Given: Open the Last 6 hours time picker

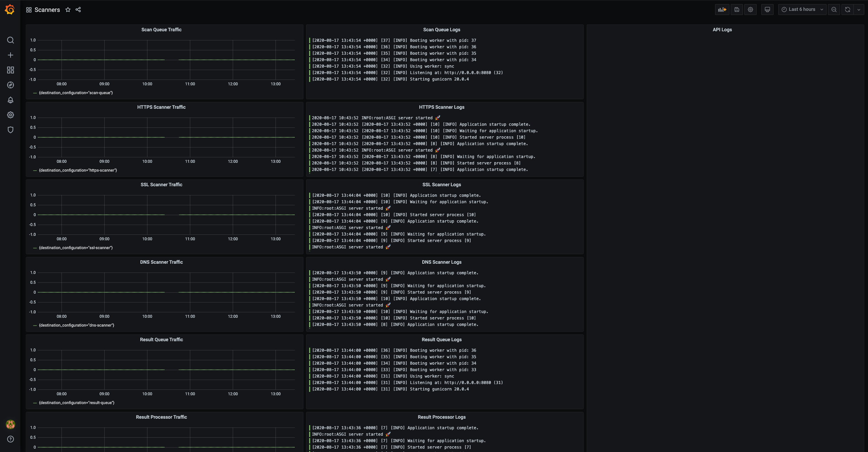Looking at the screenshot, I should 802,10.
